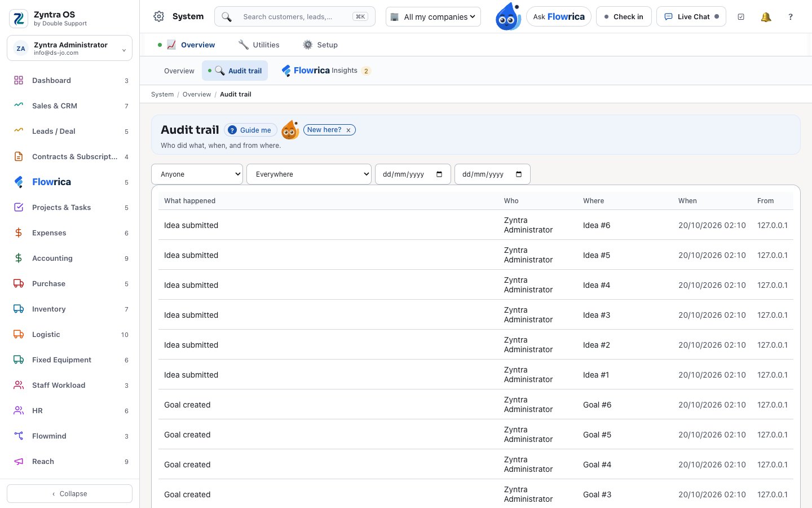Select the Overview sub-tab
The image size is (812, 508).
point(179,71)
